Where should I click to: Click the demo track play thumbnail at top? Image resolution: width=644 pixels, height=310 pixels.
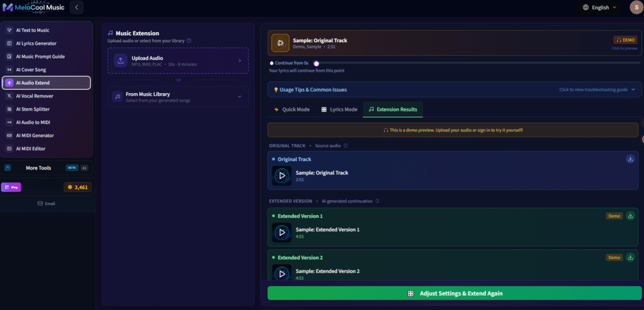click(x=280, y=43)
